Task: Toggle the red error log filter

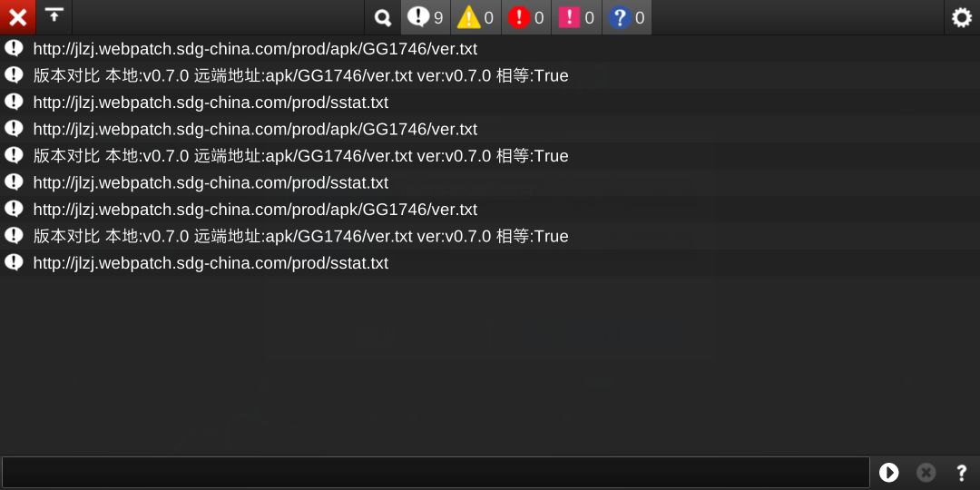Action: (x=526, y=17)
